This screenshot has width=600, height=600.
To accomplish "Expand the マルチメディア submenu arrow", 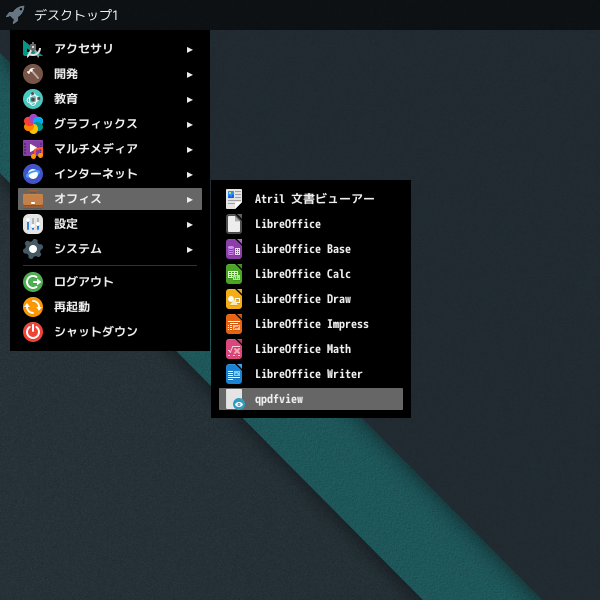I will tap(189, 150).
